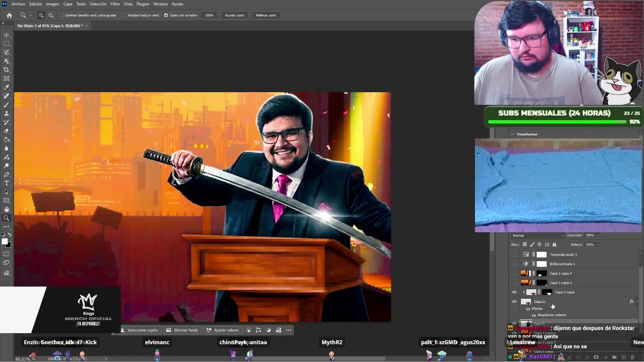644x362 pixels.
Task: Select the History Brush tool
Action: [7, 122]
